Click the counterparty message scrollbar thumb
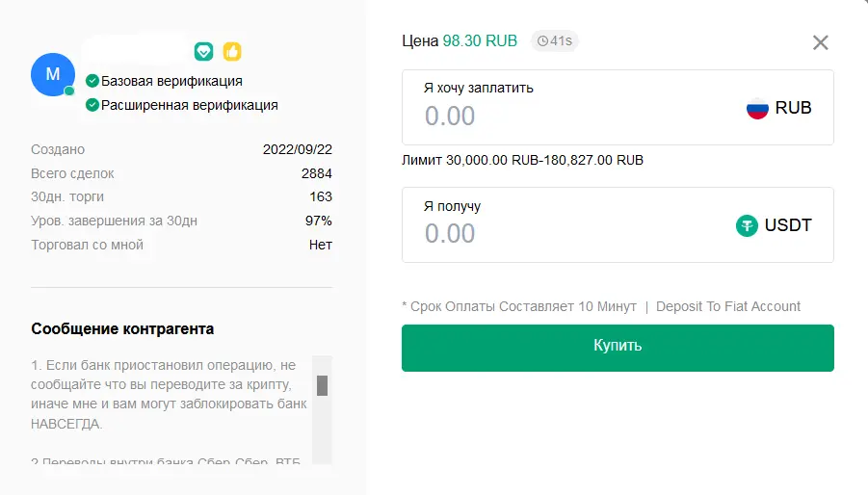Image resolution: width=868 pixels, height=495 pixels. coord(323,385)
